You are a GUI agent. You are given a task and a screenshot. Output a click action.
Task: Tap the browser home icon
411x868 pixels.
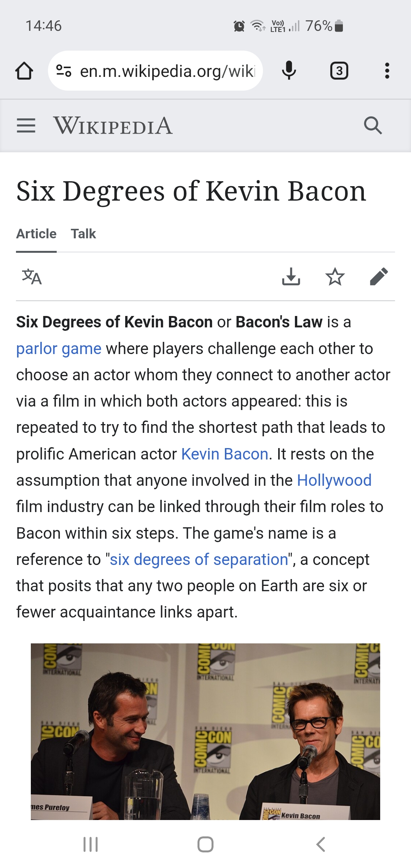coord(24,71)
